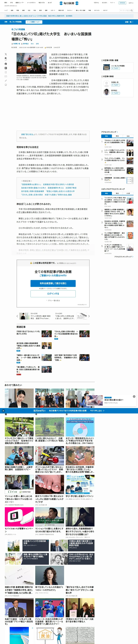
Task: Share article on Facebook
Action: click(x=6, y=64)
